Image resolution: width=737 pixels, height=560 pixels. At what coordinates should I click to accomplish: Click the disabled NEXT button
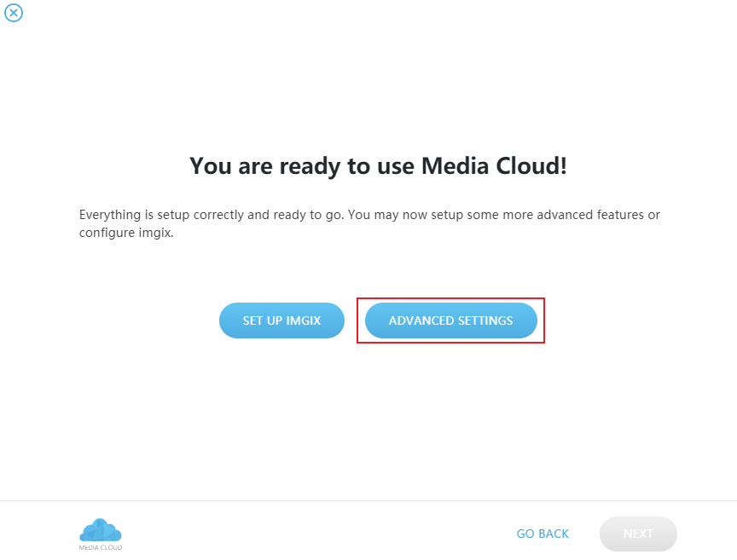tap(638, 534)
